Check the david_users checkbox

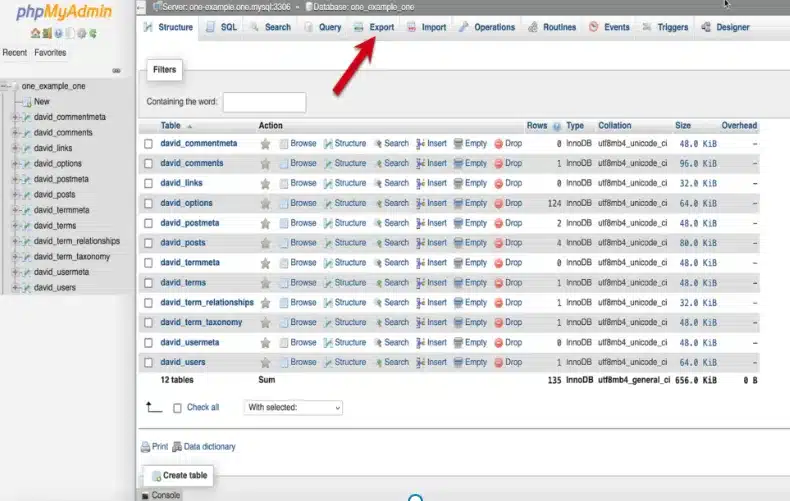point(148,362)
